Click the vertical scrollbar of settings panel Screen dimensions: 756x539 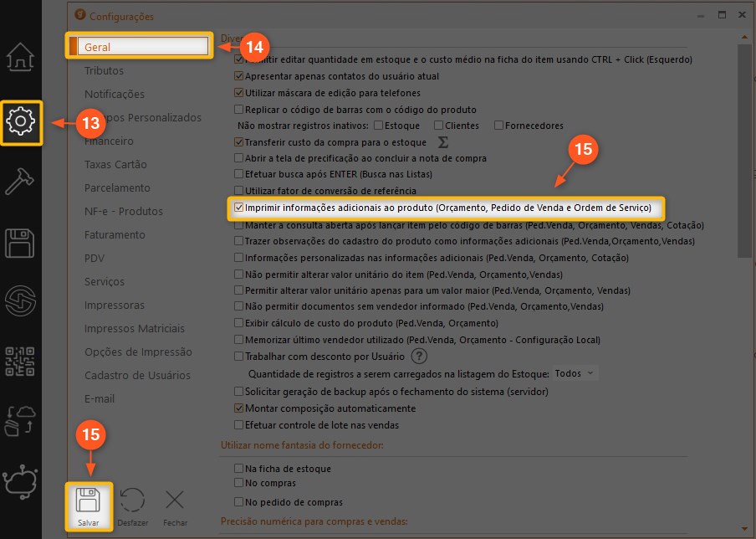click(743, 151)
